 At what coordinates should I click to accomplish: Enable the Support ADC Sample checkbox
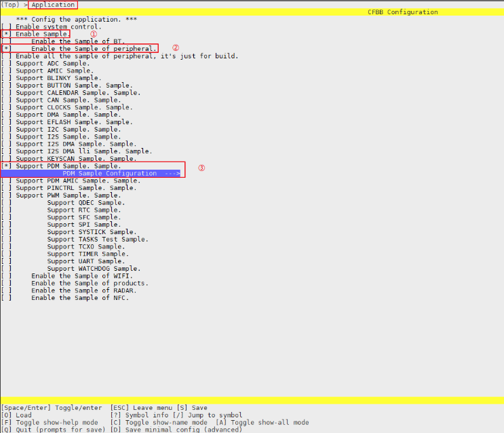pyautogui.click(x=7, y=64)
